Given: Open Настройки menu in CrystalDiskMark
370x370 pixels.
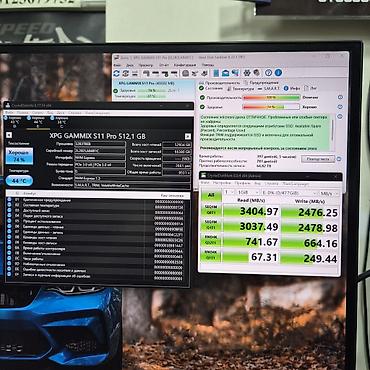Looking at the screenshot, I should click(222, 183).
